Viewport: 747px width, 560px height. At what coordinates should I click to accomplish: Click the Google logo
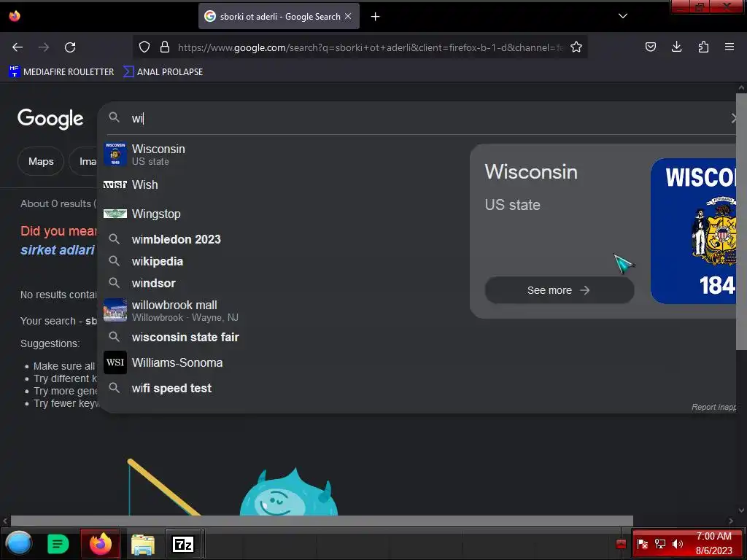(x=50, y=119)
